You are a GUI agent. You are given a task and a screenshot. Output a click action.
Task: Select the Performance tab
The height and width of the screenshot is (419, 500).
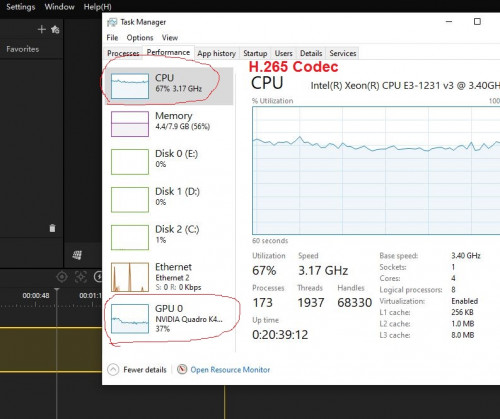[168, 52]
